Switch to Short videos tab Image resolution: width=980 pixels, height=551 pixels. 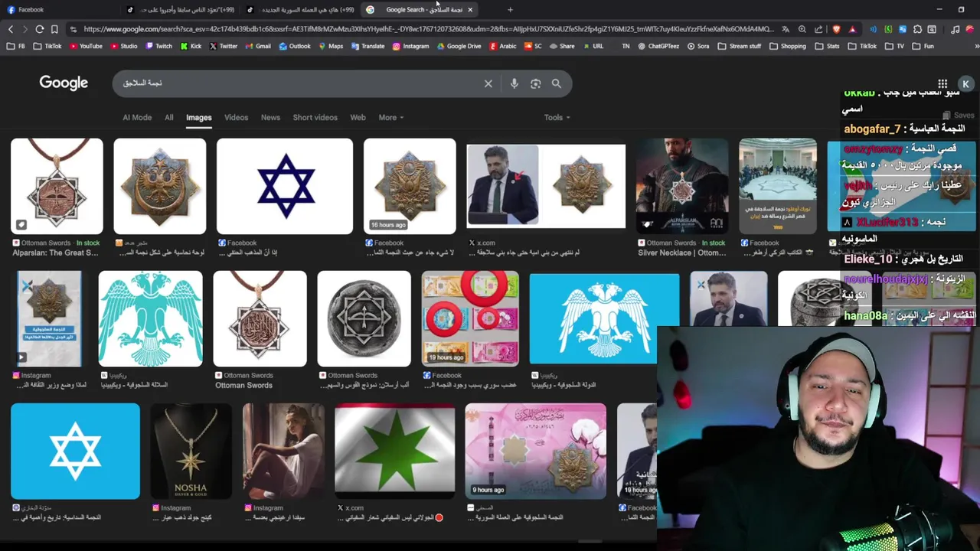[315, 117]
